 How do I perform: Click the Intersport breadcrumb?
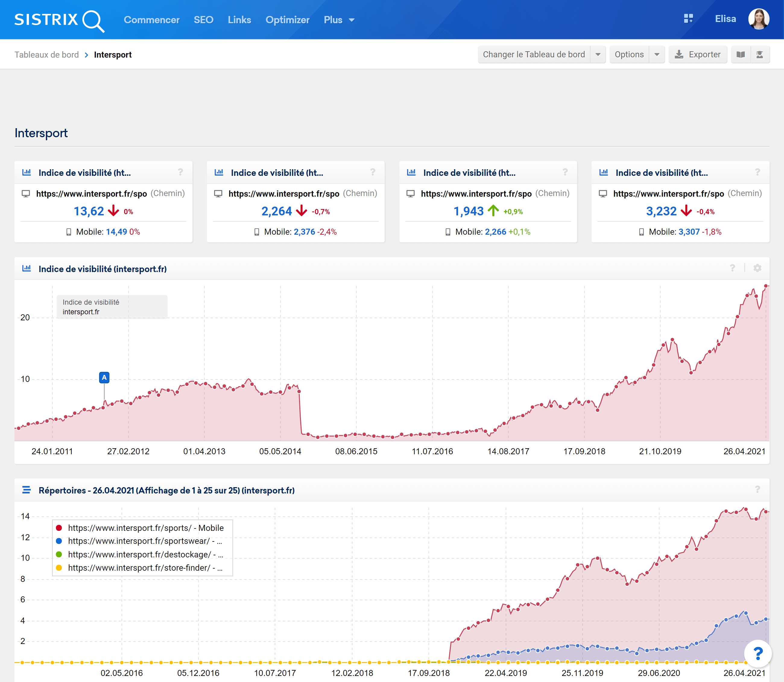[112, 55]
